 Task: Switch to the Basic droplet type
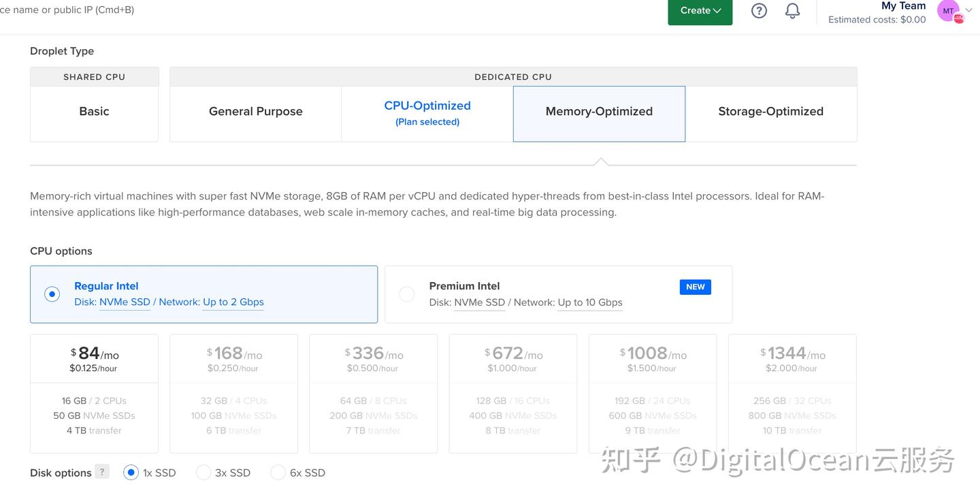click(x=94, y=111)
